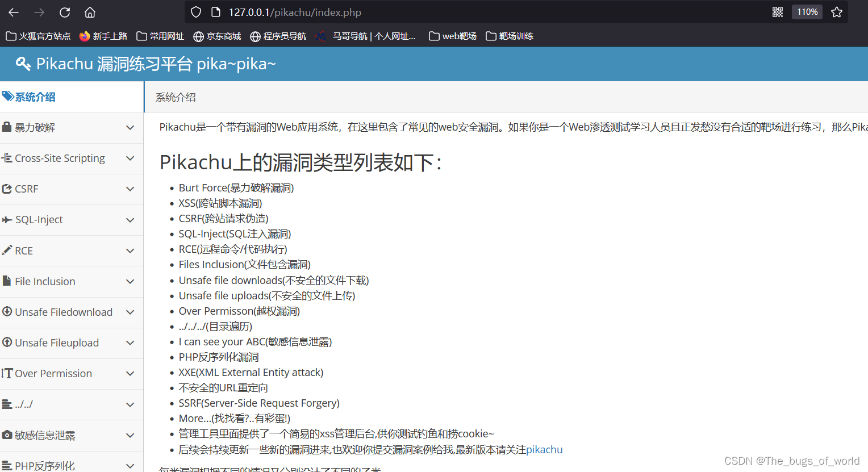Viewport: 868px width, 472px height.
Task: Click the Pikachu key logo icon
Action: pos(23,64)
